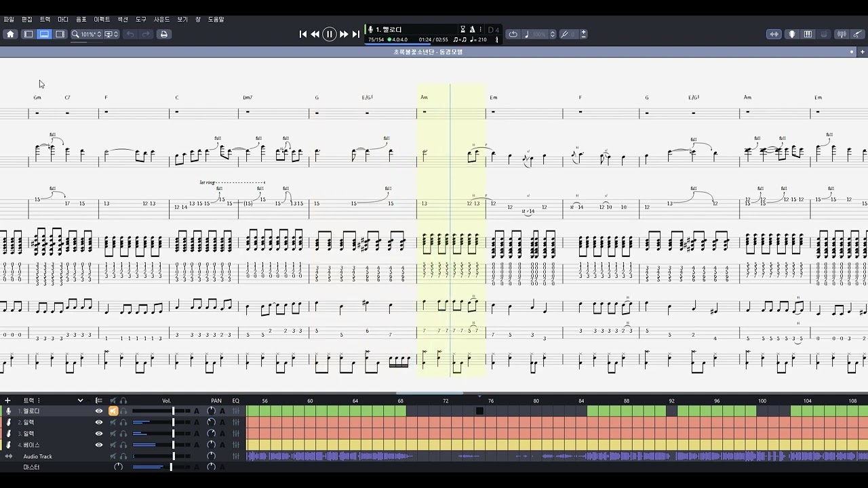Viewport: 868px width, 488px height.
Task: Unmute the 1. 멜로디 track
Action: coord(113,411)
